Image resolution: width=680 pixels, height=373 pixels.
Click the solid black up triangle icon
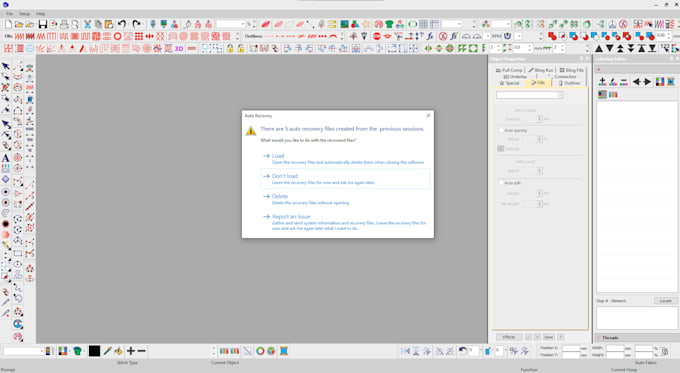point(599,49)
